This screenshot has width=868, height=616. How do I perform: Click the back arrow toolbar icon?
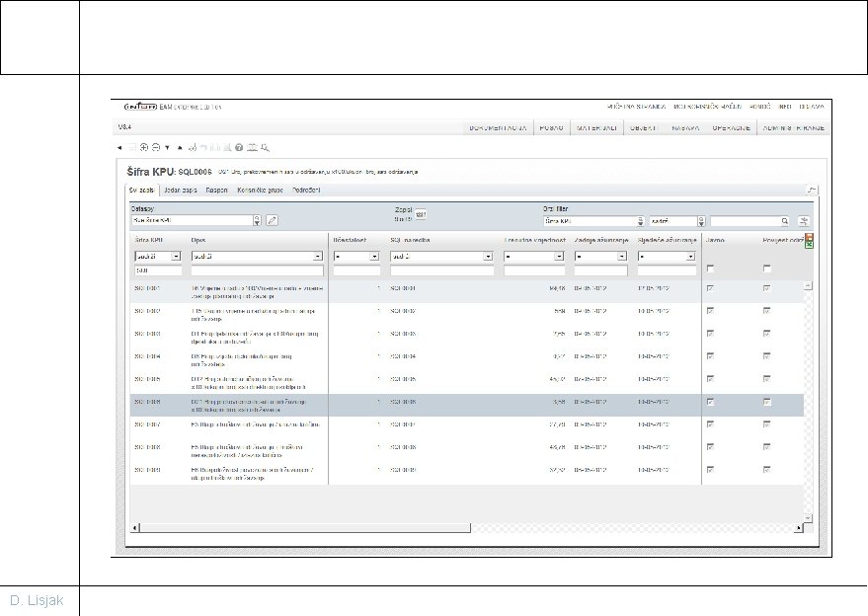119,148
